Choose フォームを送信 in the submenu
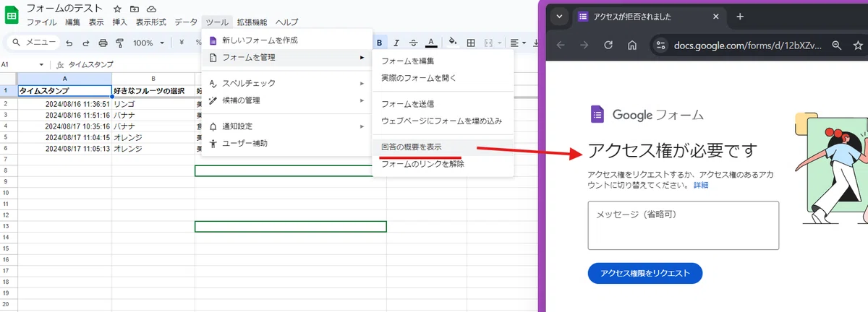Viewport: 868px width, 312px height. point(443,104)
